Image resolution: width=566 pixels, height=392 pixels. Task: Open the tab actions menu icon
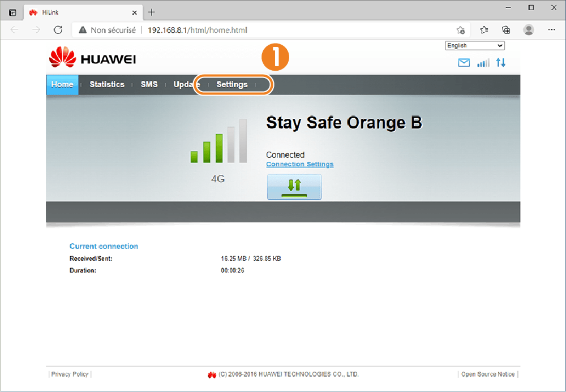tap(12, 12)
